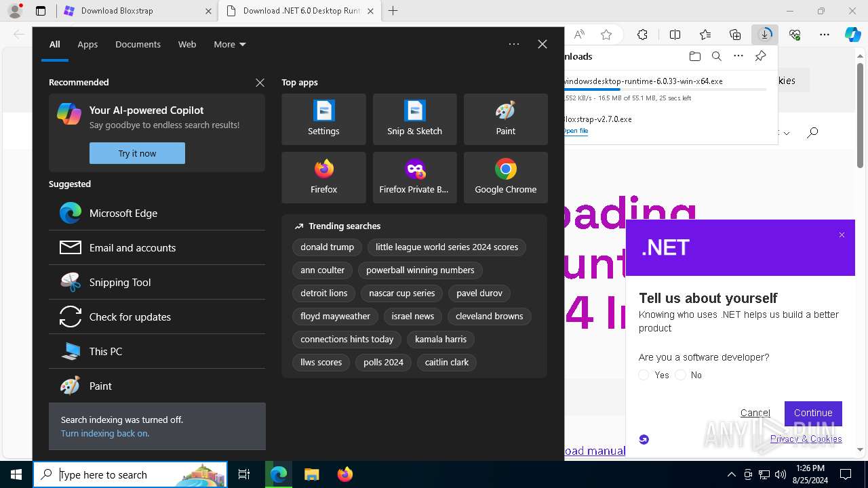Choose cleveland browns trending search
The width and height of the screenshot is (868, 488).
pyautogui.click(x=490, y=316)
